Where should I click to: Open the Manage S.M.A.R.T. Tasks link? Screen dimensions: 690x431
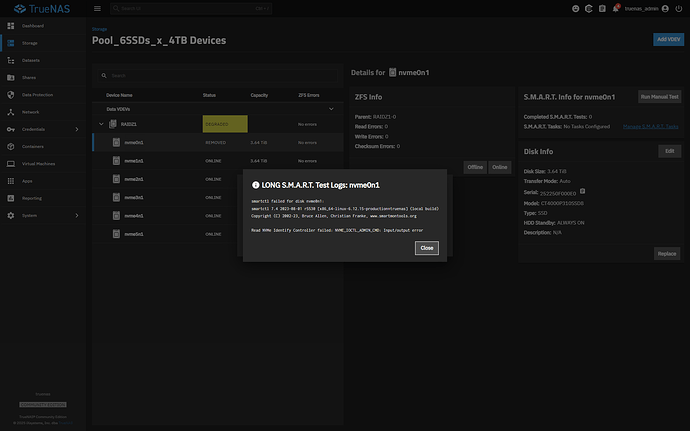coord(650,126)
